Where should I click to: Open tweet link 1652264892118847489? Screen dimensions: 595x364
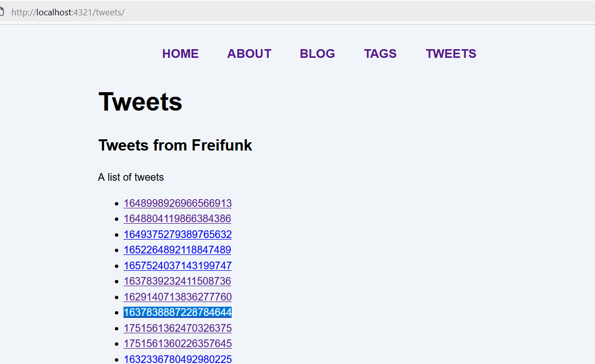click(x=177, y=250)
